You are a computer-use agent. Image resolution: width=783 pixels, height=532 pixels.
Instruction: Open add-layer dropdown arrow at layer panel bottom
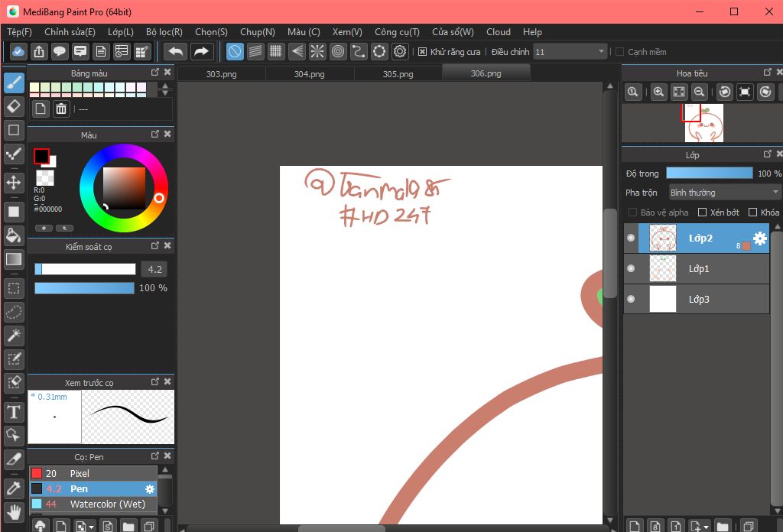[706, 527]
